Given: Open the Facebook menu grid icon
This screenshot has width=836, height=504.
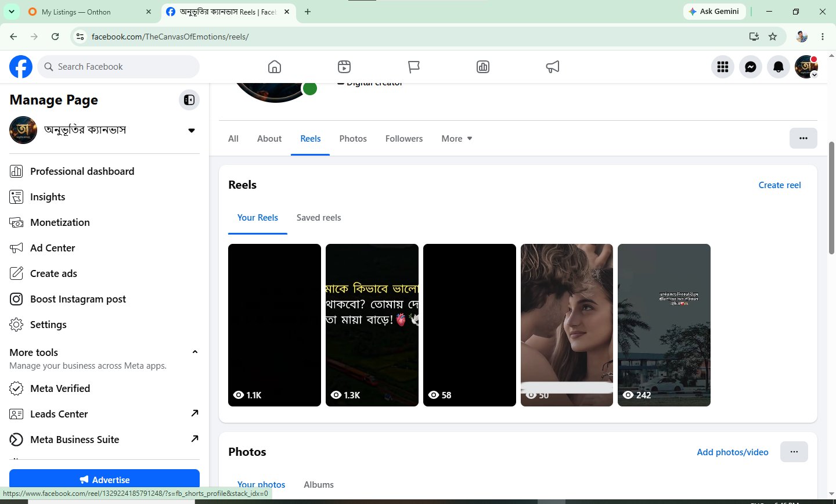Looking at the screenshot, I should [723, 67].
